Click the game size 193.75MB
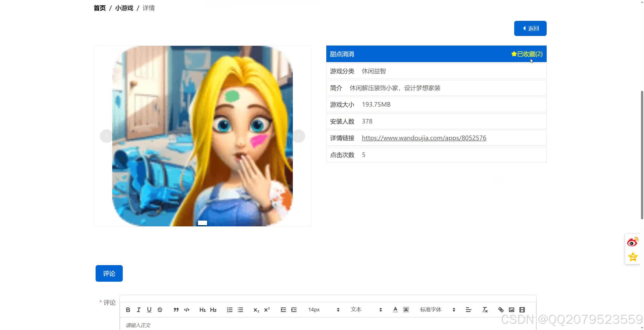The width and height of the screenshot is (644, 330). coord(376,104)
